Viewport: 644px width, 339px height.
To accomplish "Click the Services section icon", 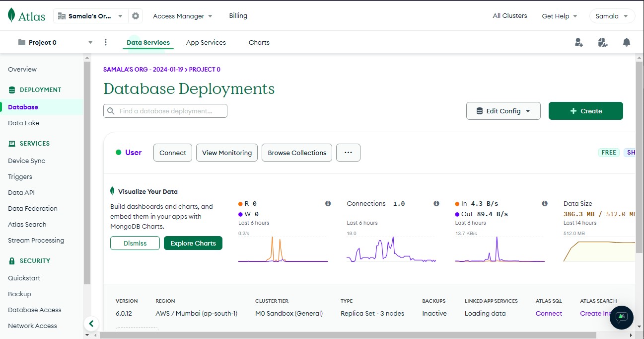I will (12, 144).
